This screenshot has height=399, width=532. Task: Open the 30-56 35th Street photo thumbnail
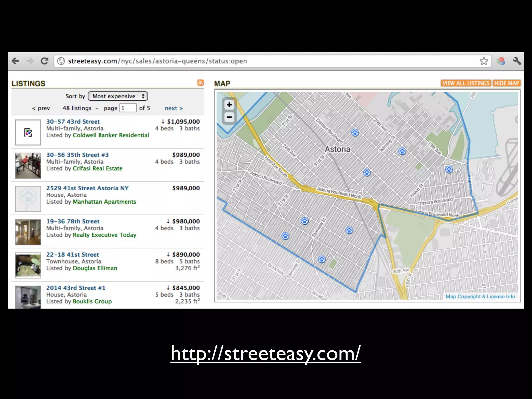(x=28, y=165)
